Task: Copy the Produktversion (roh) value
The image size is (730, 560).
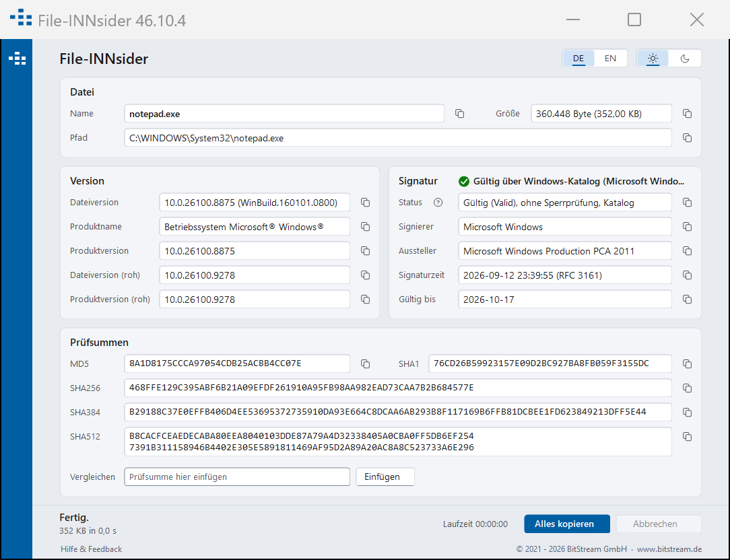Action: pyautogui.click(x=366, y=300)
